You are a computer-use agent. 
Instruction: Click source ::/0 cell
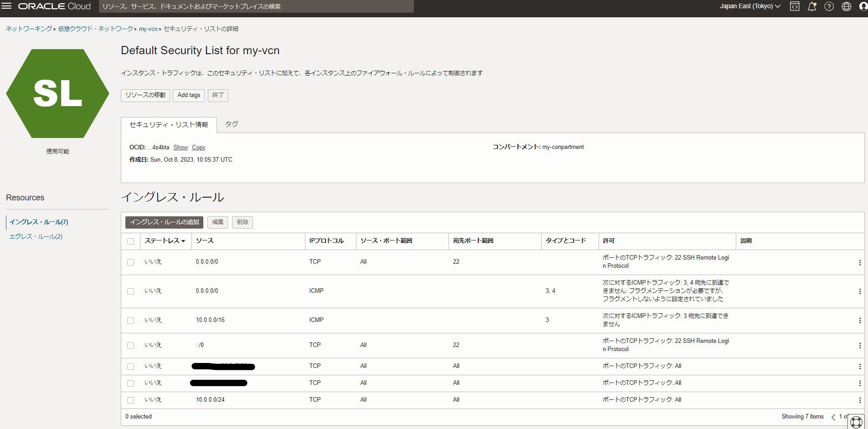click(200, 345)
